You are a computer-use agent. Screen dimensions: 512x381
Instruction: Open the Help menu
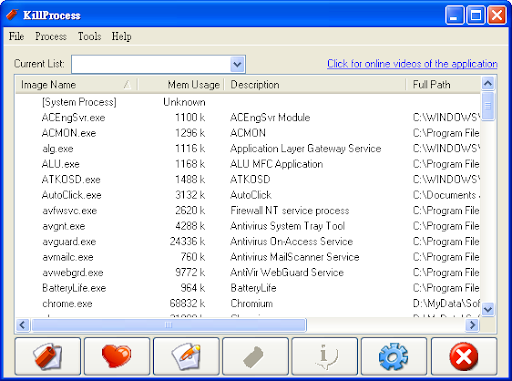point(121,36)
